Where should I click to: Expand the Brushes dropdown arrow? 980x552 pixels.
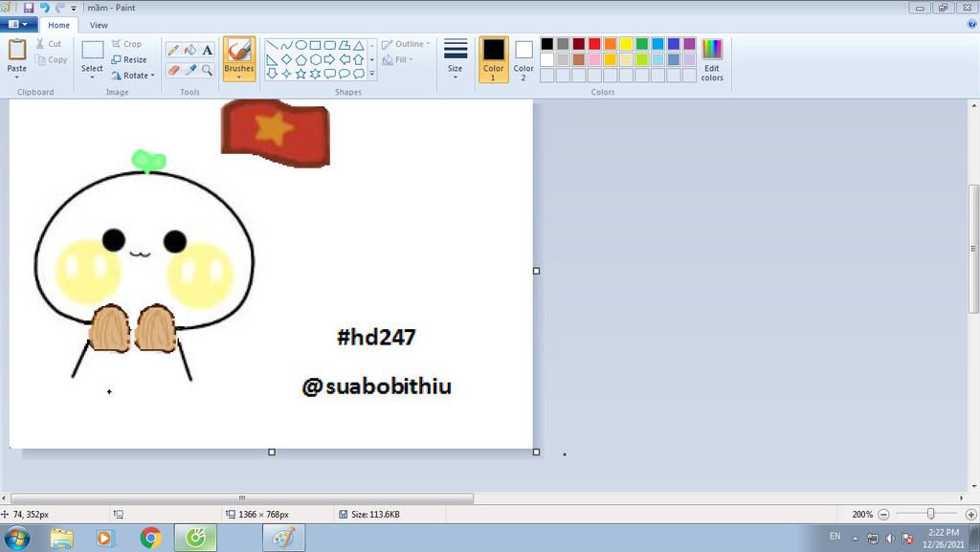pos(238,77)
